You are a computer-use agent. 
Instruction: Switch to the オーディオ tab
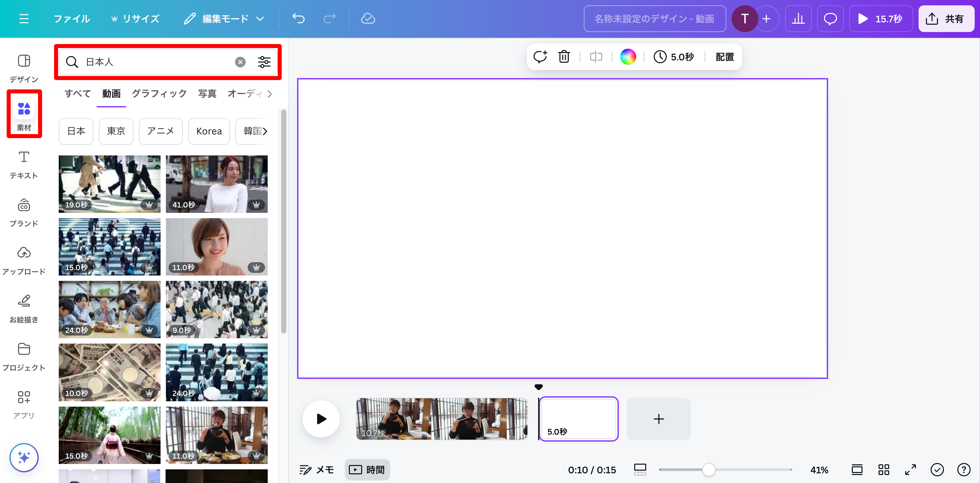coord(245,93)
